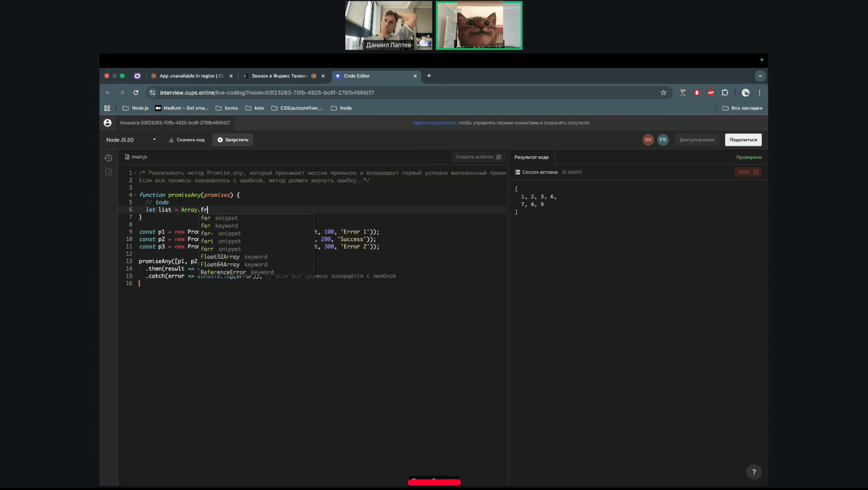
Task: Click Сессия активна status label
Action: (540, 172)
